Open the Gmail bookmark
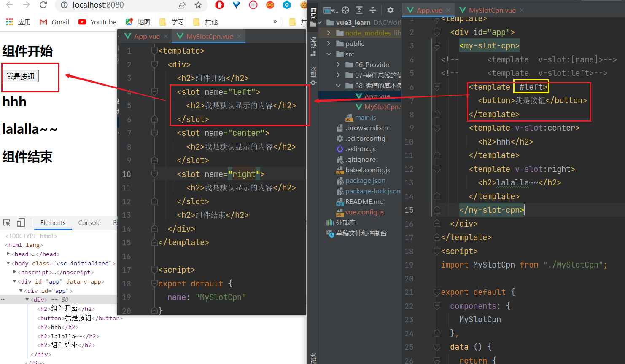The width and height of the screenshot is (625, 364). tap(54, 22)
